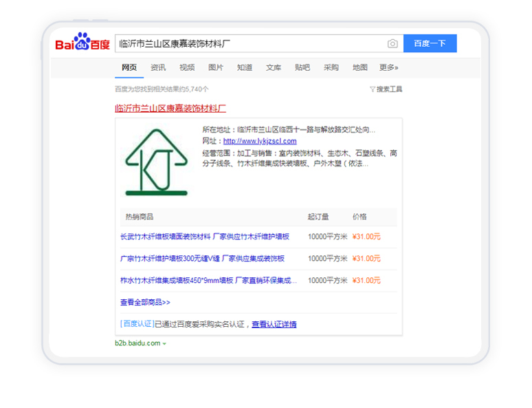Open the 查看认证详情 link

[x=274, y=324]
